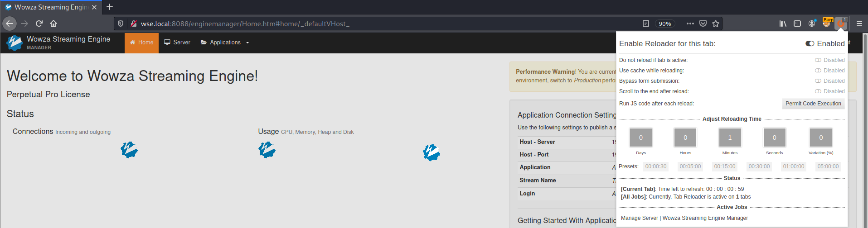
Task: Choose the 00:15:00 preset
Action: [x=725, y=166]
